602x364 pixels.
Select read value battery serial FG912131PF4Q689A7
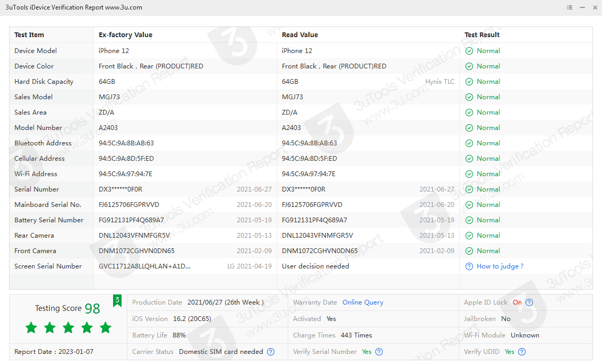click(x=314, y=220)
